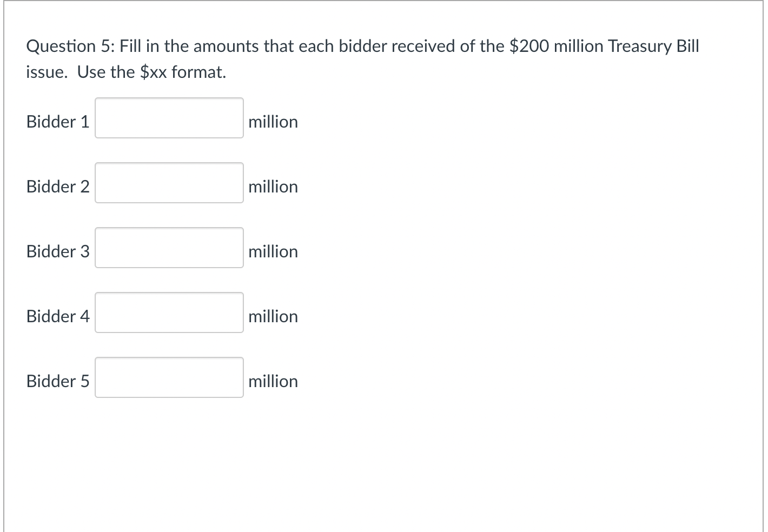This screenshot has height=532, width=768.
Task: Select the Bidder 2 label text
Action: tap(57, 187)
